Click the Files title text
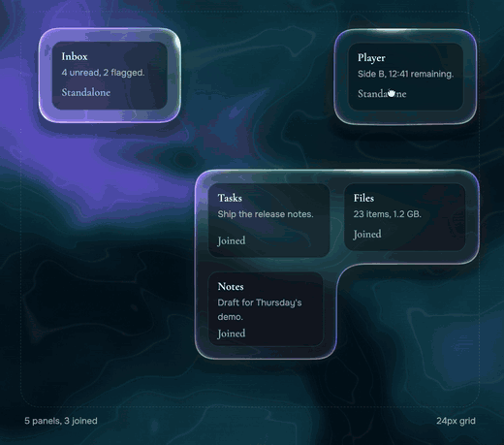Image resolution: width=504 pixels, height=445 pixels. pyautogui.click(x=363, y=198)
